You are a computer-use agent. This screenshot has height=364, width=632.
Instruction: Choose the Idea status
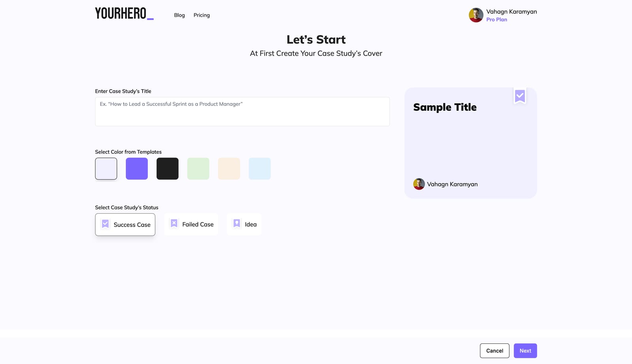click(x=244, y=224)
